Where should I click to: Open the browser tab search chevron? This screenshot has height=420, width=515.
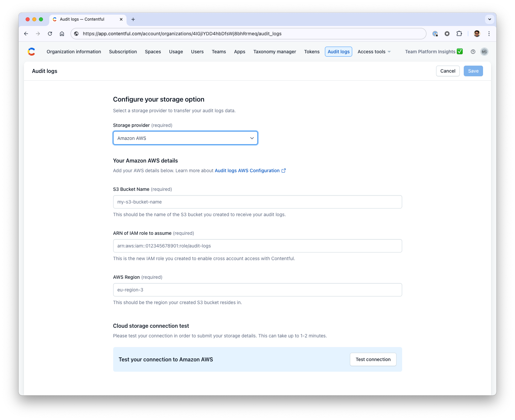[489, 19]
